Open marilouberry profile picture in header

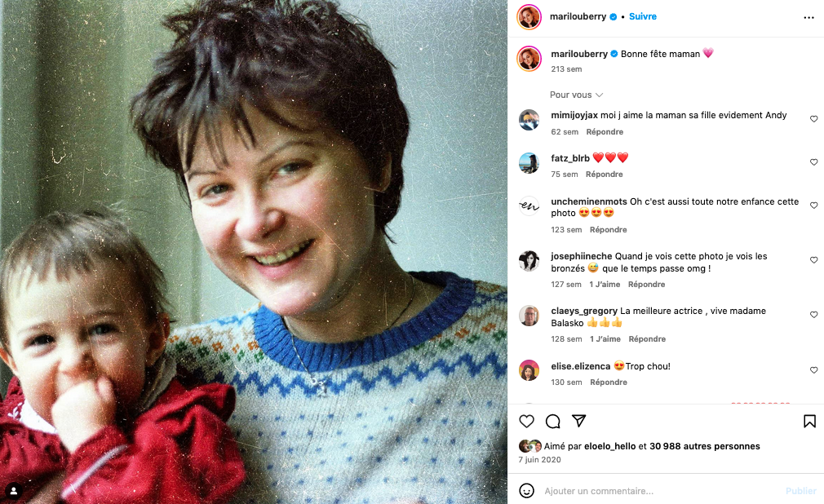point(529,17)
